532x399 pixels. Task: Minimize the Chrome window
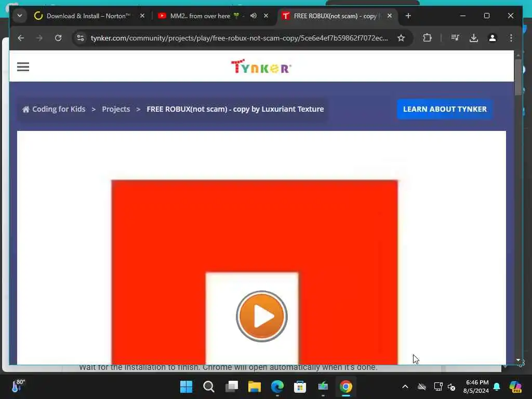tap(463, 16)
